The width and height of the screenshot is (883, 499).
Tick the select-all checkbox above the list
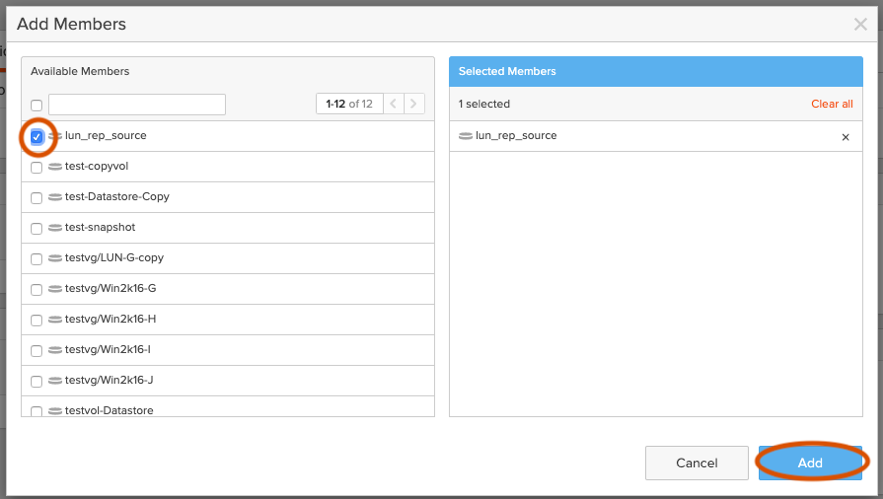37,105
